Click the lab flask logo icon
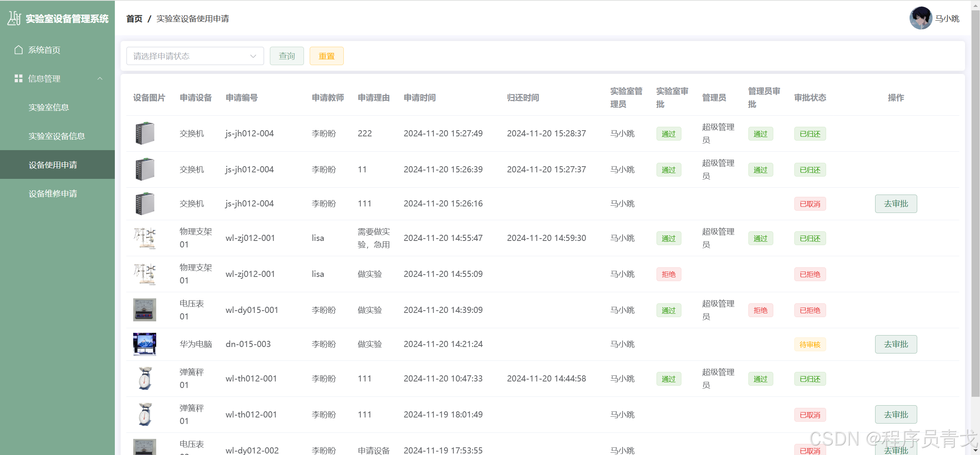Viewport: 980px width, 455px height. [14, 18]
